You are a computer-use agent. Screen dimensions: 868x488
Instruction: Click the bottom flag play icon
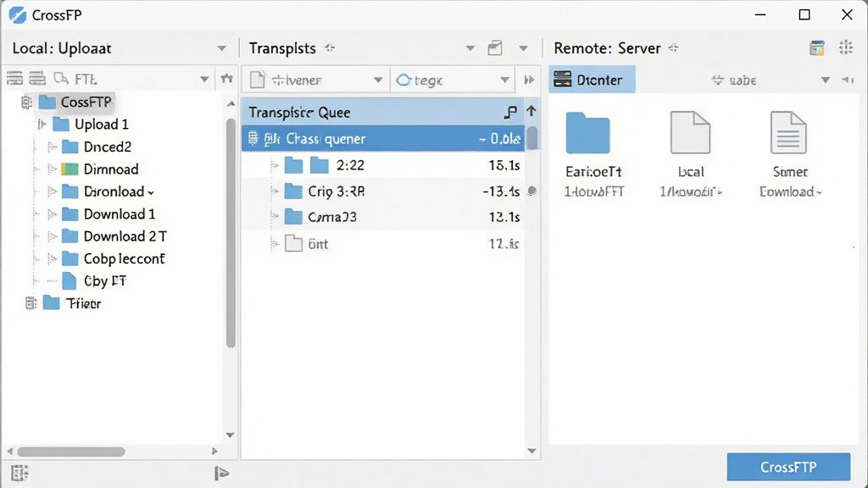point(221,473)
